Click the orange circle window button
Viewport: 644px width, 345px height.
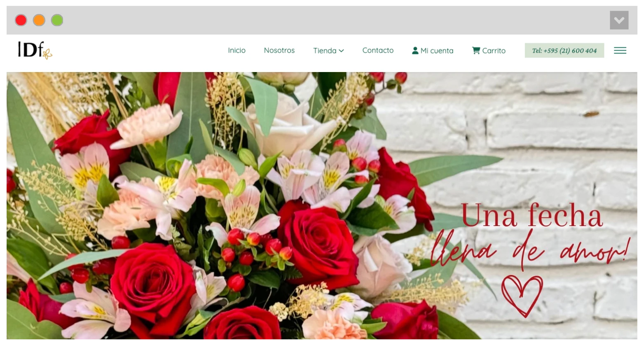point(39,20)
